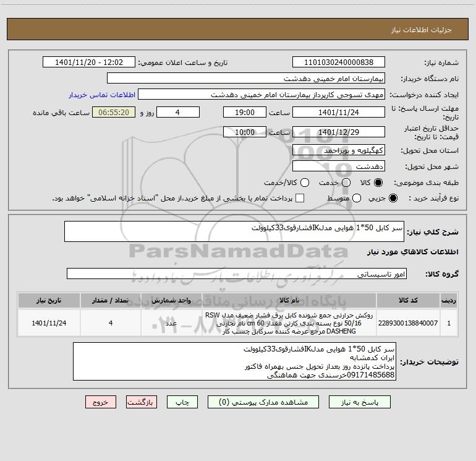The width and height of the screenshot is (476, 461).
Task: Select the کالا/خدمت radio button
Action: [x=305, y=183]
